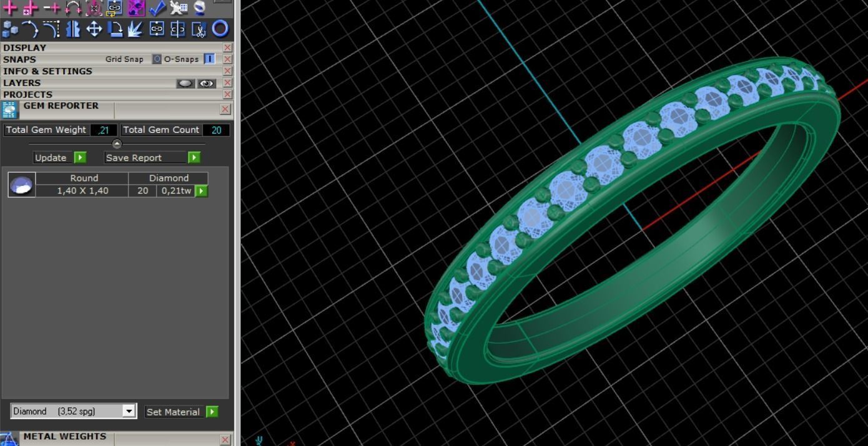The width and height of the screenshot is (868, 446).
Task: Select the dashed corner fillet curve tool
Action: [x=52, y=29]
